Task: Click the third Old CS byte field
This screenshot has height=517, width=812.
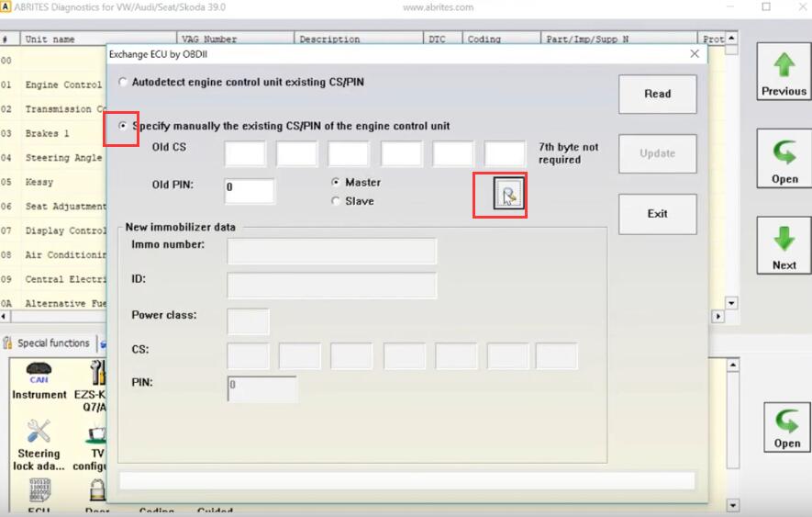Action: tap(349, 153)
